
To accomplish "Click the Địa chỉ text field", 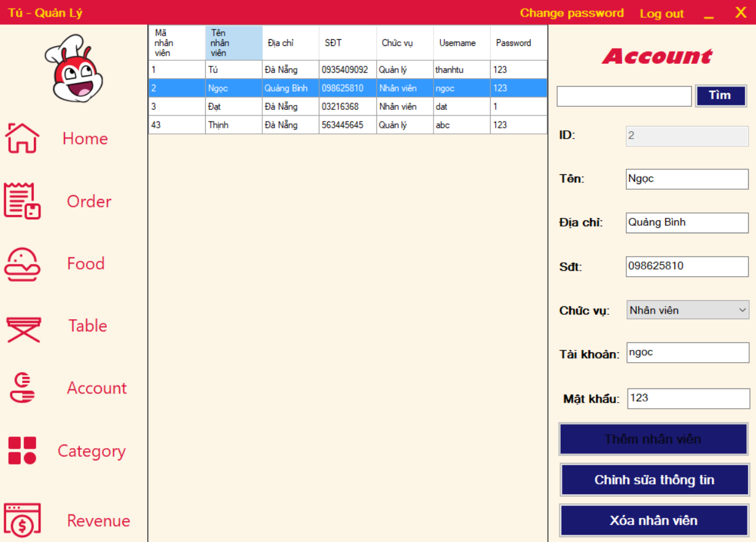I will click(686, 222).
